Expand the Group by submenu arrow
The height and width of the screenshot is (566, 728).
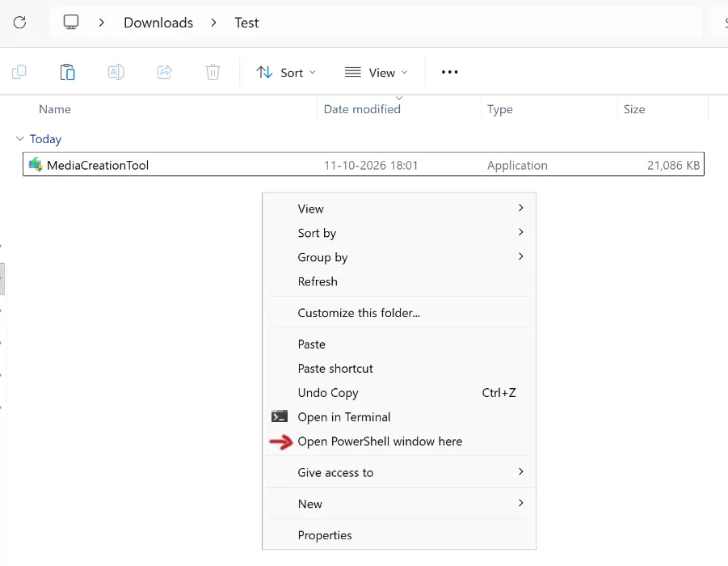pos(520,256)
